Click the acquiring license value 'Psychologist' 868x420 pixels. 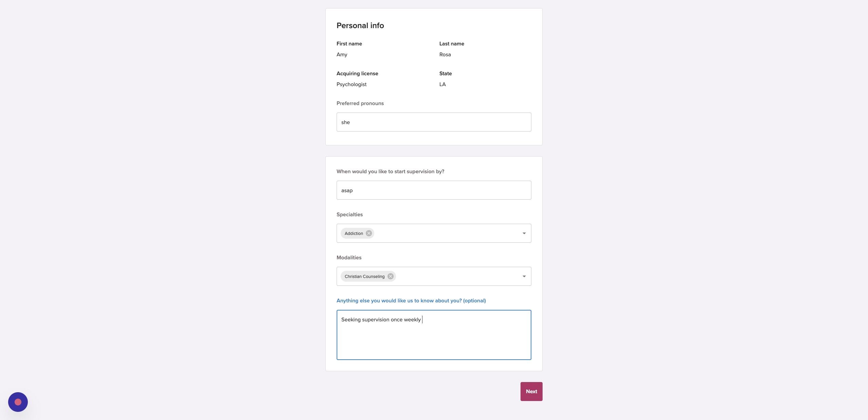click(351, 84)
